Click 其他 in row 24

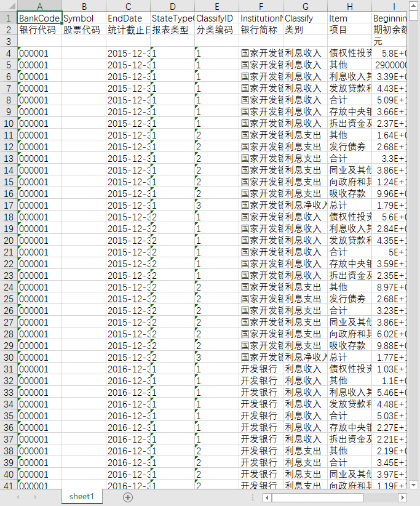point(349,287)
